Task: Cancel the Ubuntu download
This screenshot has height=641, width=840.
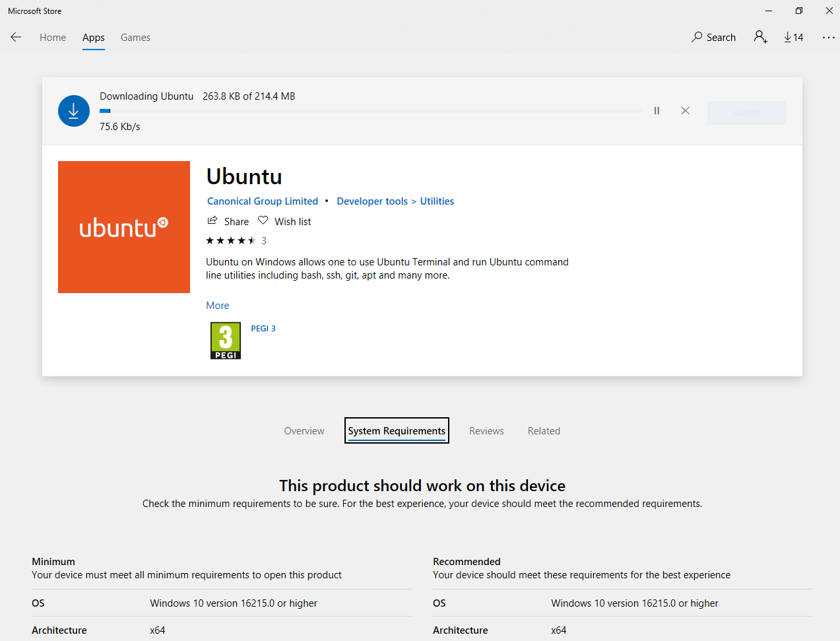Action: pos(685,111)
